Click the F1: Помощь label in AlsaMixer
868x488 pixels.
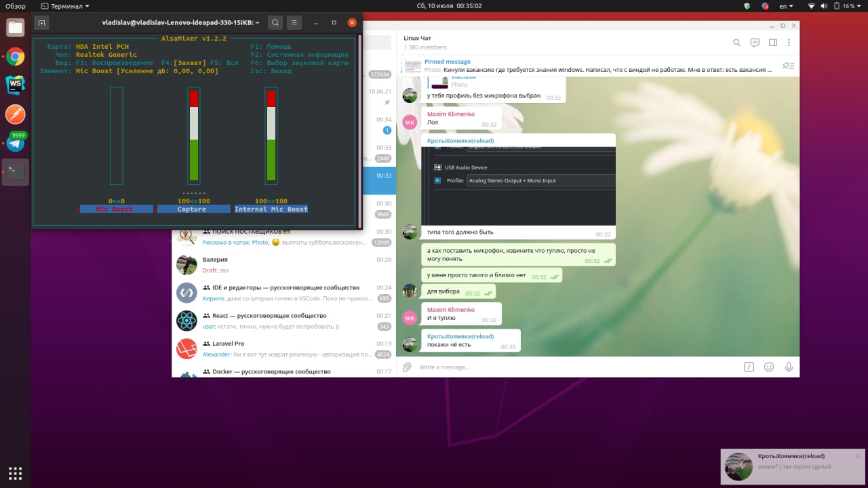tap(271, 47)
